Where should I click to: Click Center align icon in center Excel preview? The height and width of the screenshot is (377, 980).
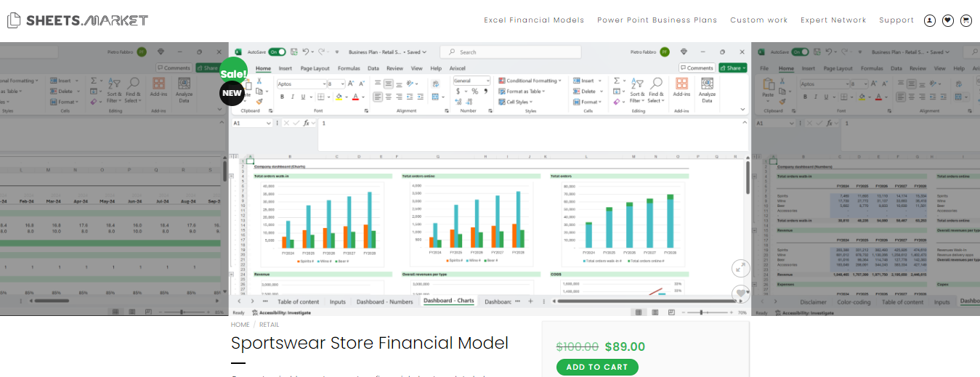[x=389, y=97]
